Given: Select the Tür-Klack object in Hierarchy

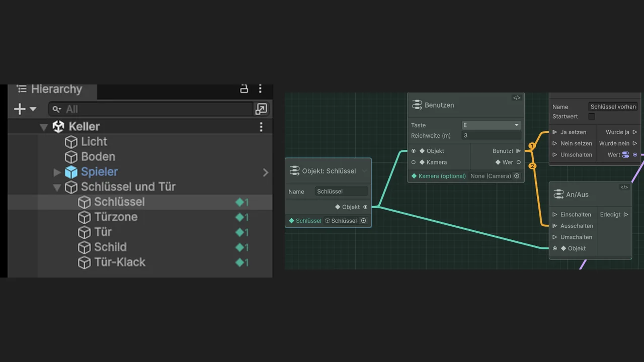Looking at the screenshot, I should [x=120, y=262].
